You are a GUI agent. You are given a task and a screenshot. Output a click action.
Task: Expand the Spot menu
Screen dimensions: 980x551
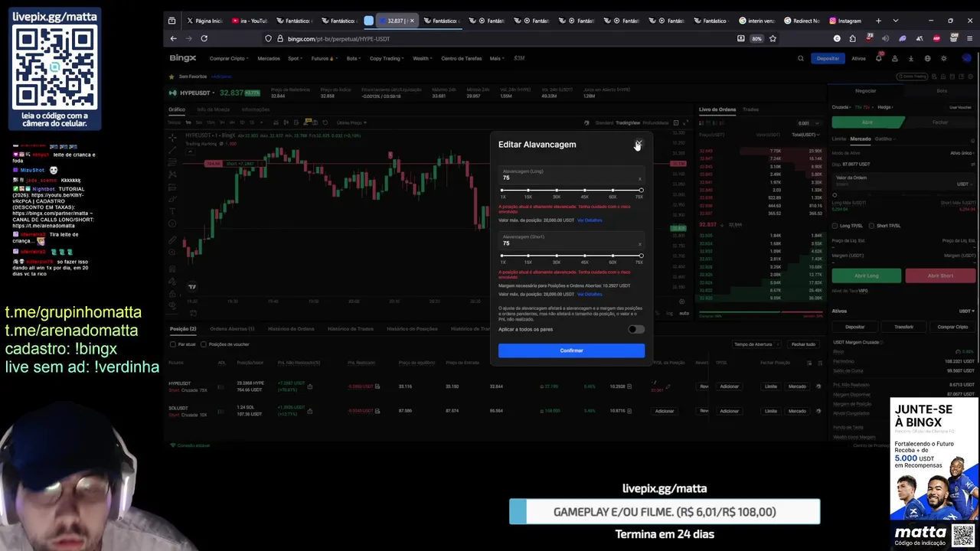(295, 58)
